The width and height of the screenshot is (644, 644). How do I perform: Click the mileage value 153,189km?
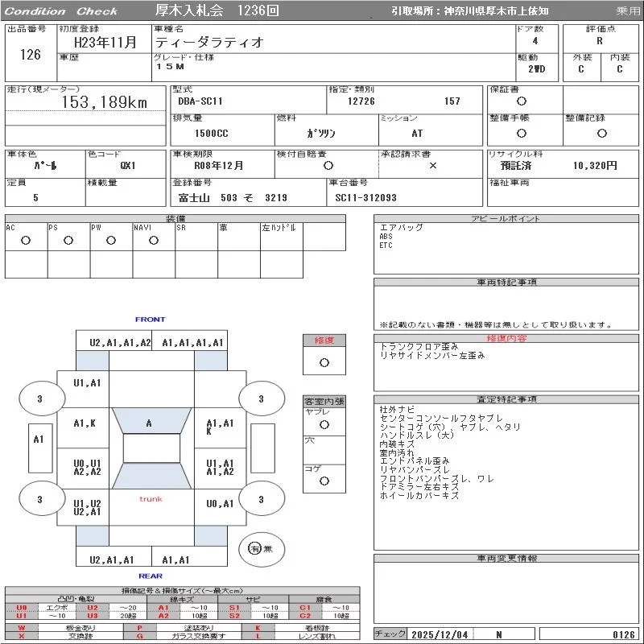tap(105, 102)
